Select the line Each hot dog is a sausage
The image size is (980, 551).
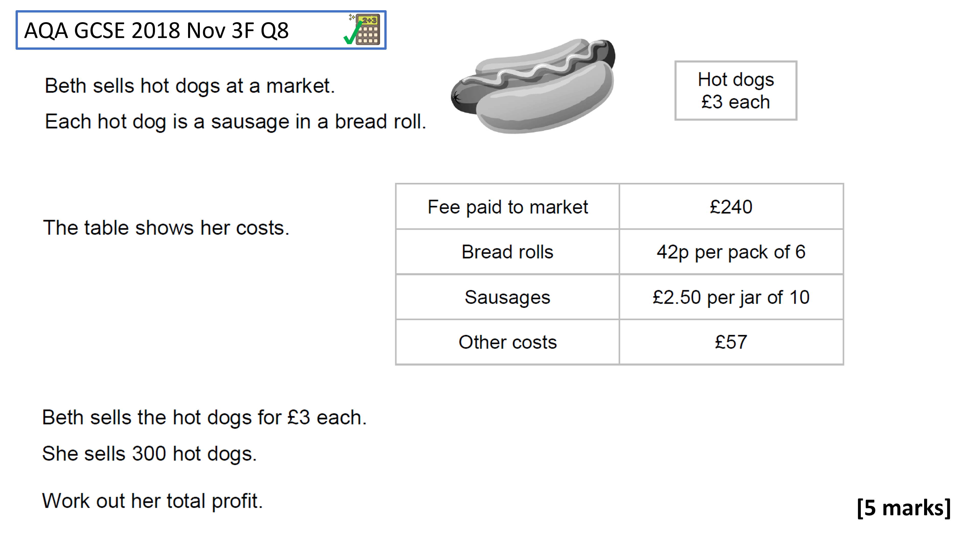(x=235, y=122)
